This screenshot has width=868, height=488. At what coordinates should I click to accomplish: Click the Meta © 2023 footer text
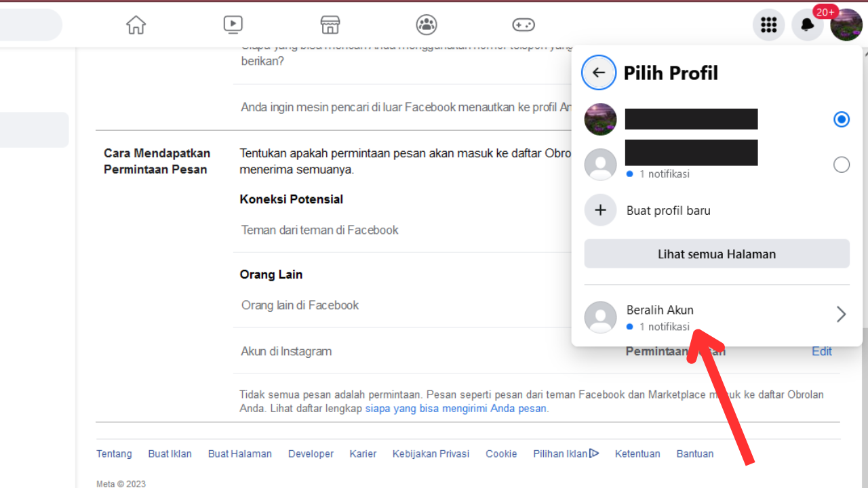[x=121, y=483]
